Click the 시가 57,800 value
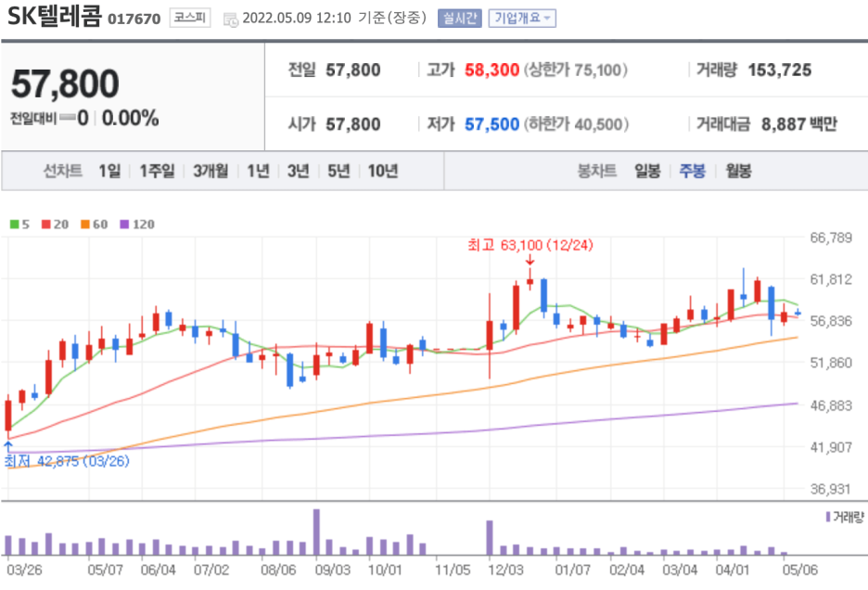Screen dimensions: 868x590 [x=353, y=124]
